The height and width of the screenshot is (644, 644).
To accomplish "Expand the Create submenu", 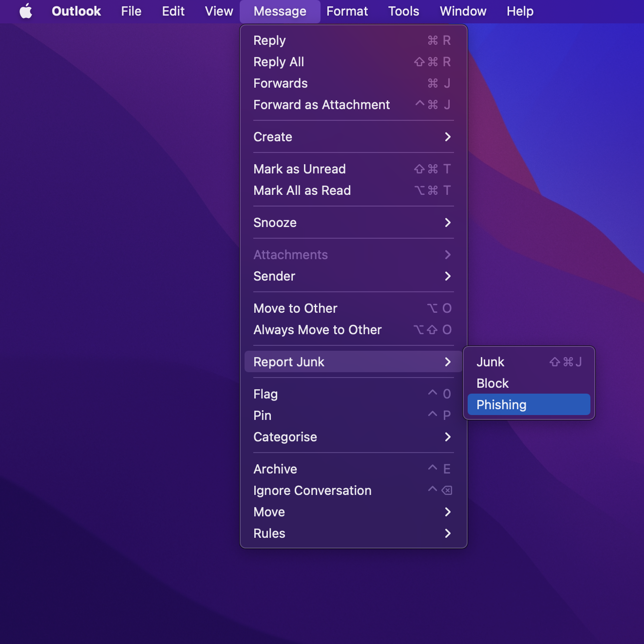I will click(354, 137).
